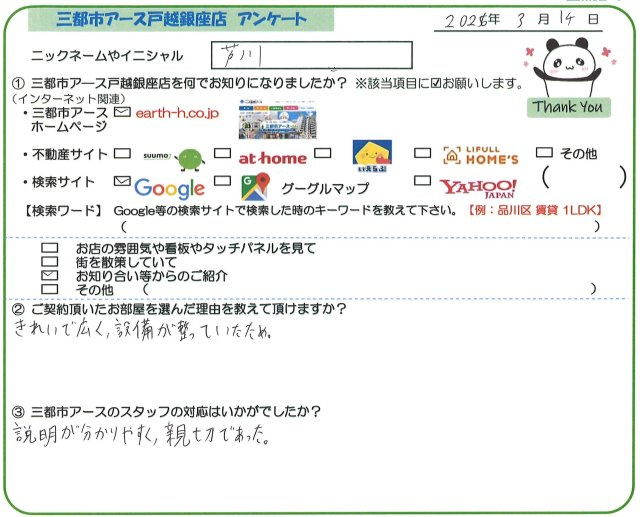Click the date field with handwritten date
640x517 pixels.
[518, 20]
